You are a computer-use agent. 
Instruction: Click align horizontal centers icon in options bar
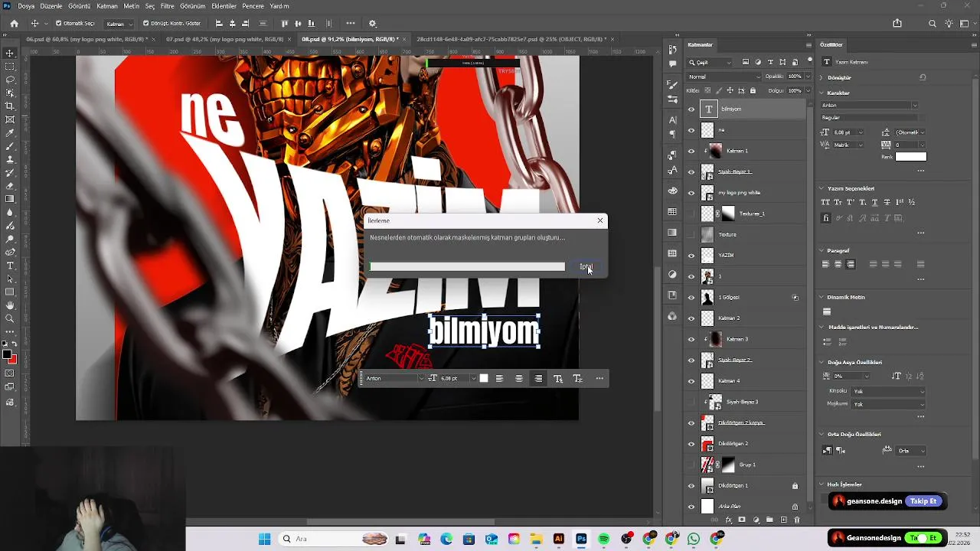(x=232, y=24)
